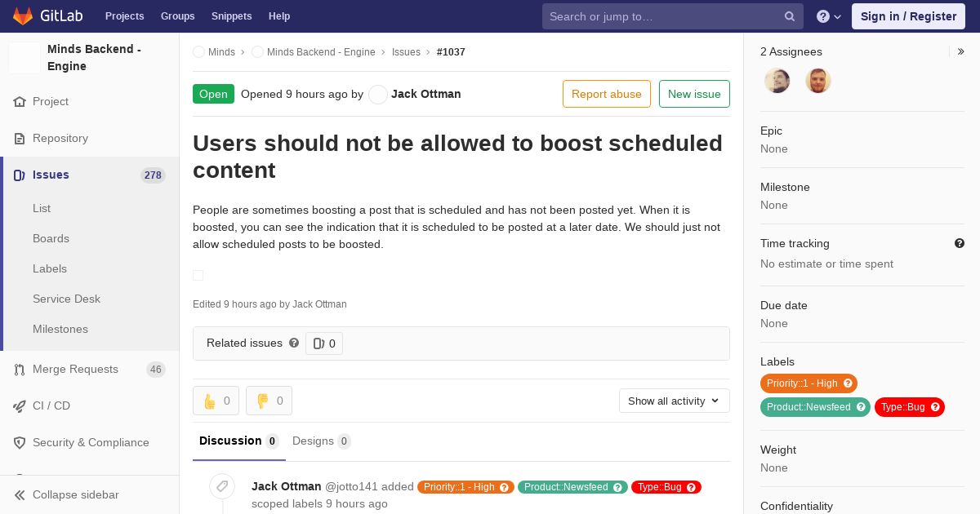Open the GitLab fox logo home
Screen dimensions: 980x514
tap(23, 16)
